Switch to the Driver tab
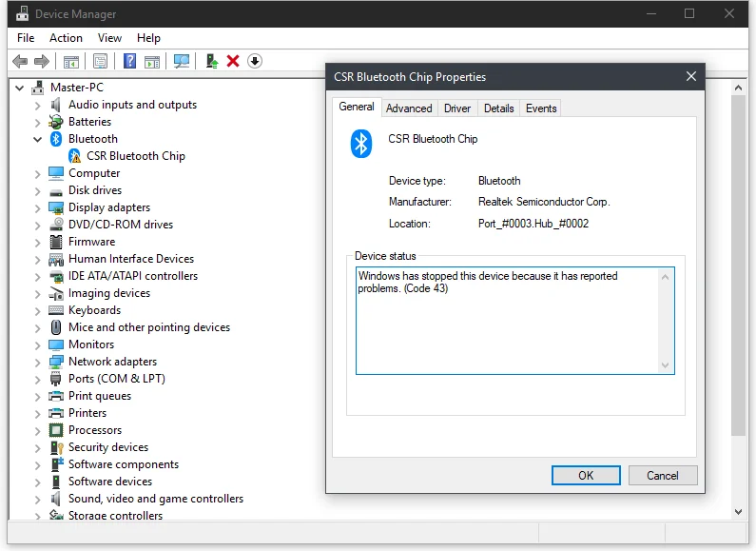Viewport: 756px width, 551px height. tap(457, 108)
